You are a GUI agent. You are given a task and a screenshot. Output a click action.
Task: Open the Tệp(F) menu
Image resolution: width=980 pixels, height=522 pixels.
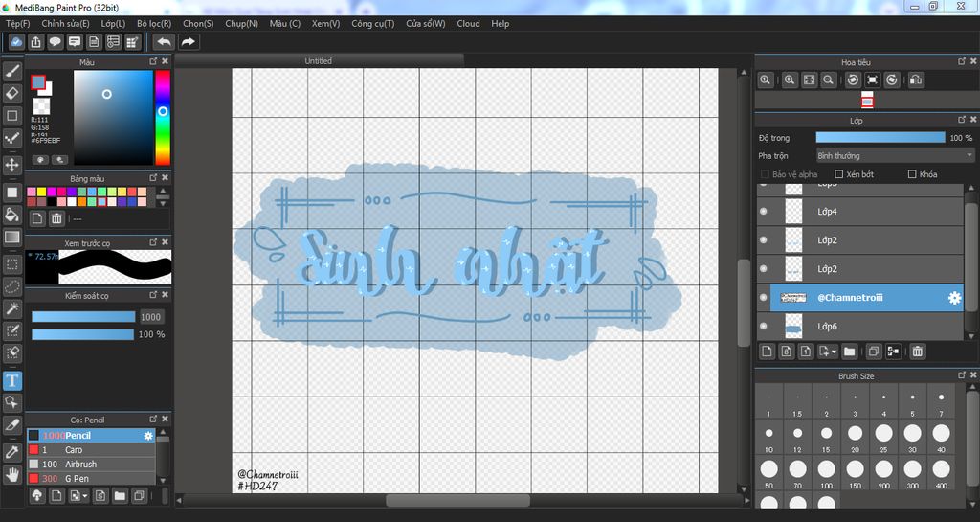(18, 23)
